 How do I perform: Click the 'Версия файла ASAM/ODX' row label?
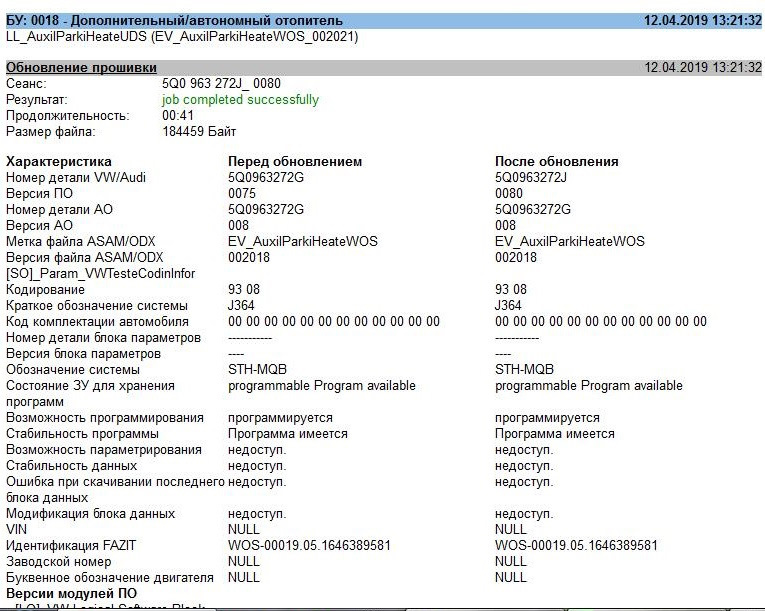[84, 258]
